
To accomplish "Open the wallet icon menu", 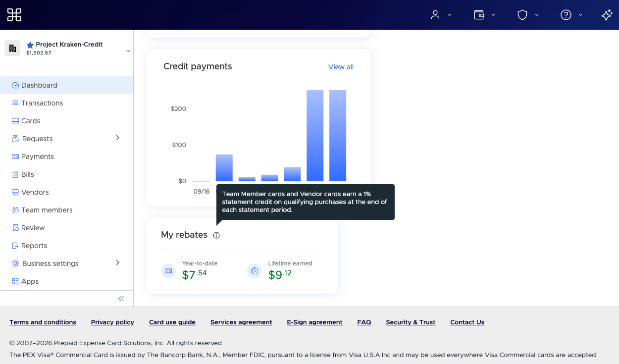I will click(484, 15).
